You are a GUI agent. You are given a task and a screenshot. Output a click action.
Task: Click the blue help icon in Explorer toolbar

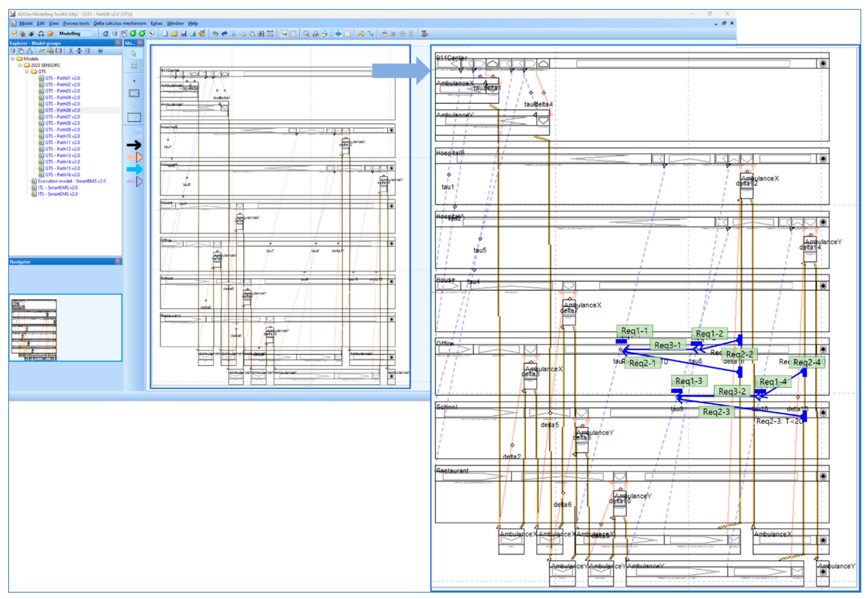pyautogui.click(x=100, y=51)
